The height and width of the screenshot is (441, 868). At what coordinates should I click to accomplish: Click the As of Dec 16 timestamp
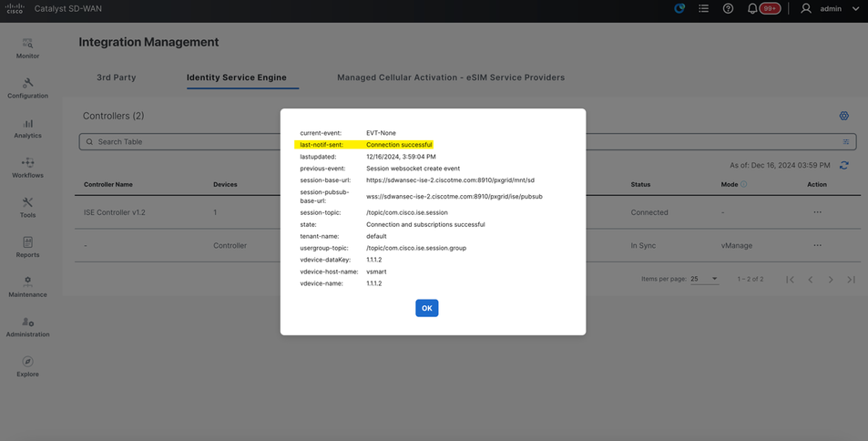780,165
